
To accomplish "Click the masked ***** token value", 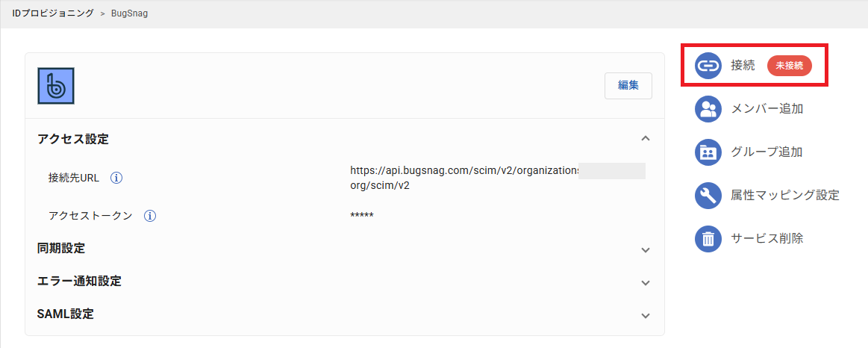I will pos(362,216).
